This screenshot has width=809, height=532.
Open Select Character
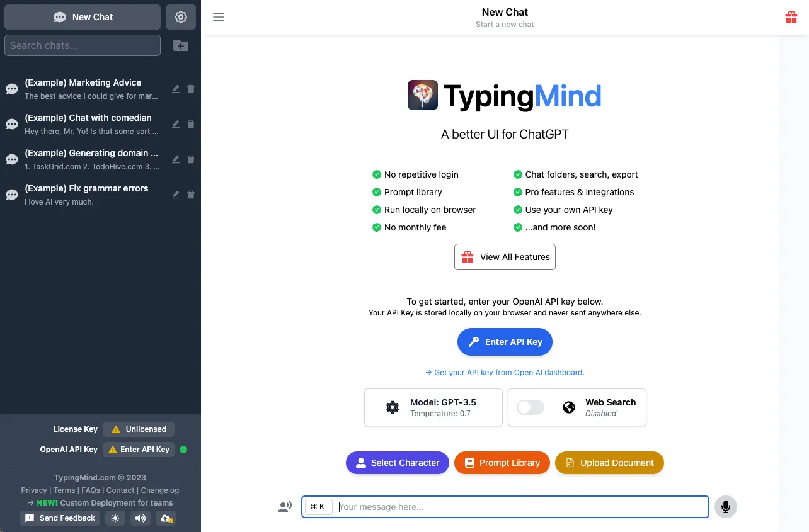tap(397, 463)
